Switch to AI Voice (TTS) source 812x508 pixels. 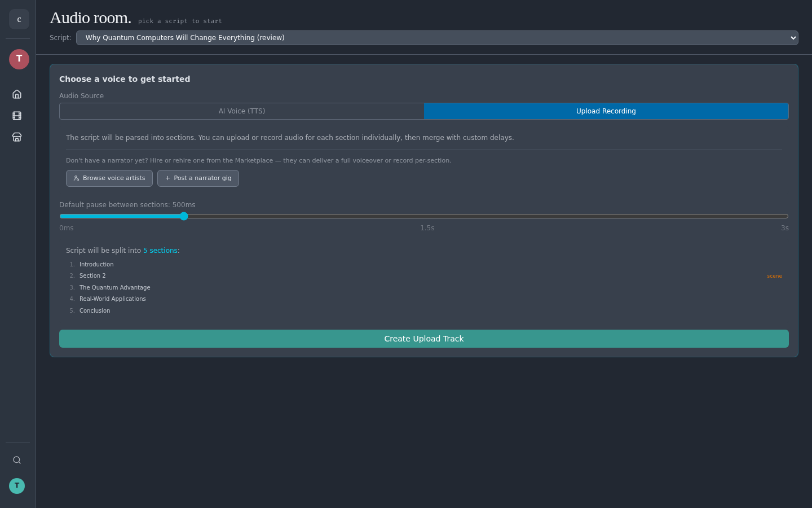click(x=242, y=111)
